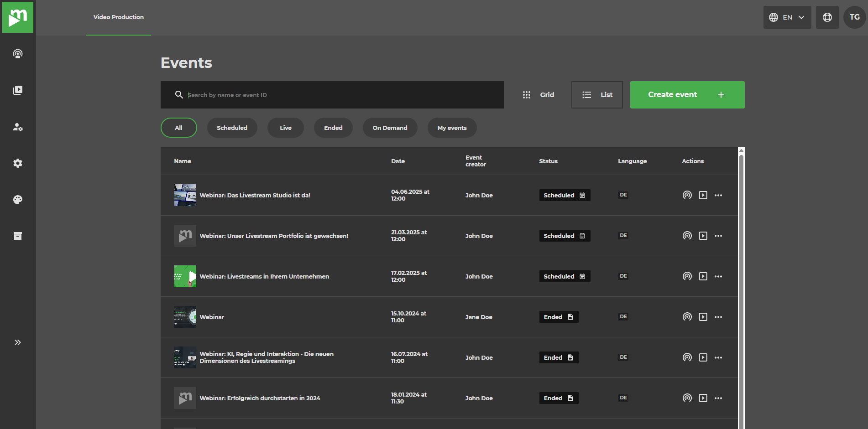
Task: Filter events by Live
Action: [x=286, y=128]
